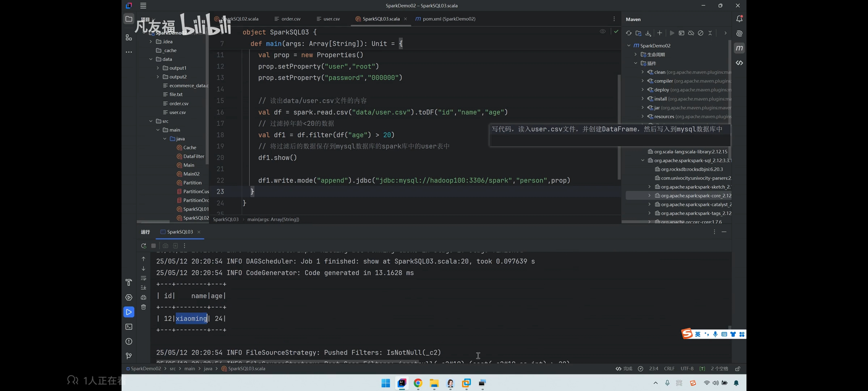This screenshot has width=868, height=391.
Task: Toggle soft-wrap in run console
Action: (144, 278)
